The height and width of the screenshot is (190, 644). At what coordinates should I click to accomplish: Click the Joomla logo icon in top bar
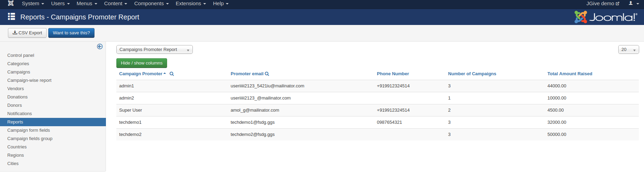[11, 3]
